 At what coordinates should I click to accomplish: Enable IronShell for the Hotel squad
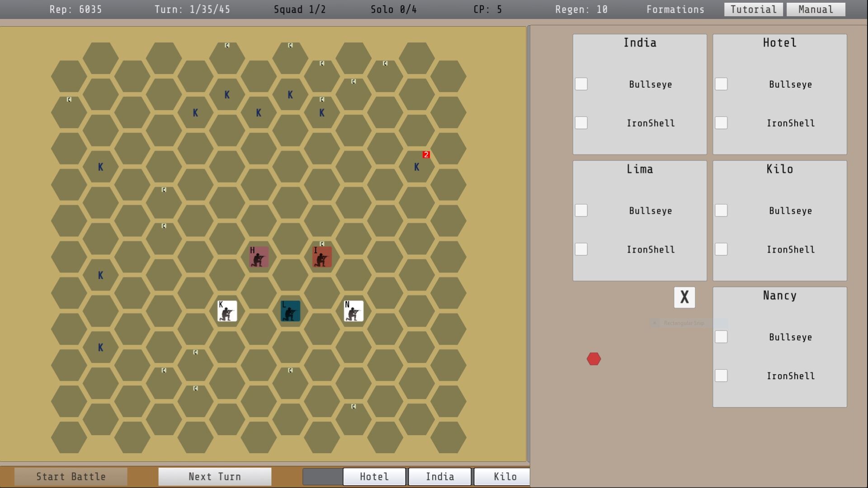[721, 122]
